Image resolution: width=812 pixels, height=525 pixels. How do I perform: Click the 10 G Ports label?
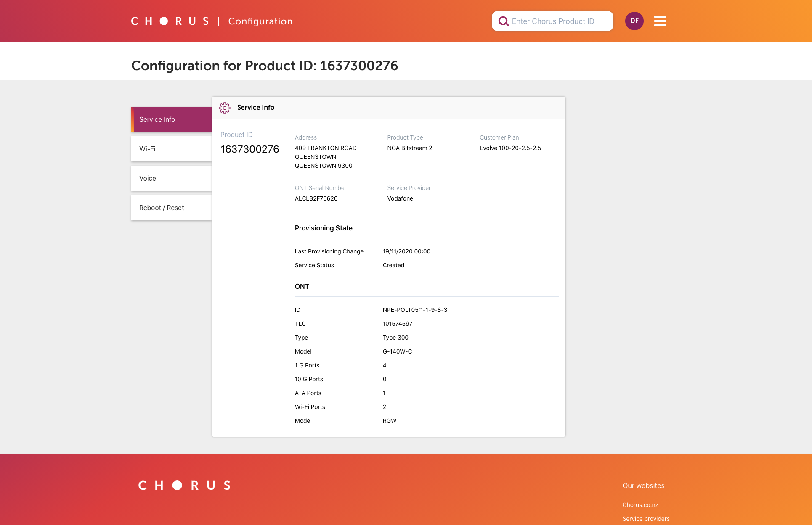click(x=309, y=379)
